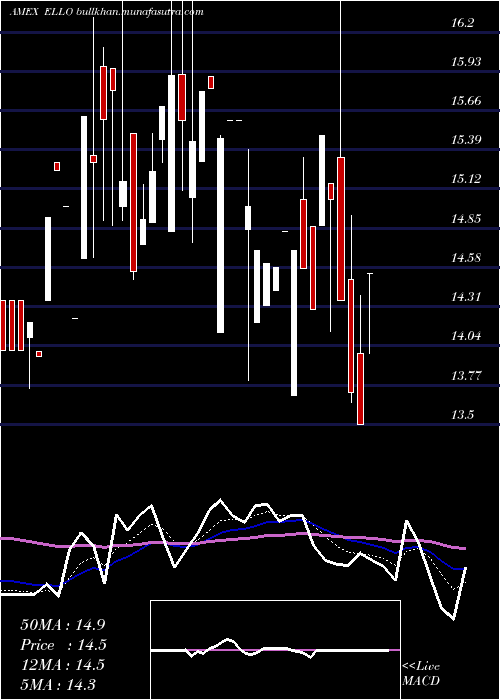Click the 13.77 price axis label
The image size is (500, 700).
tap(466, 375)
